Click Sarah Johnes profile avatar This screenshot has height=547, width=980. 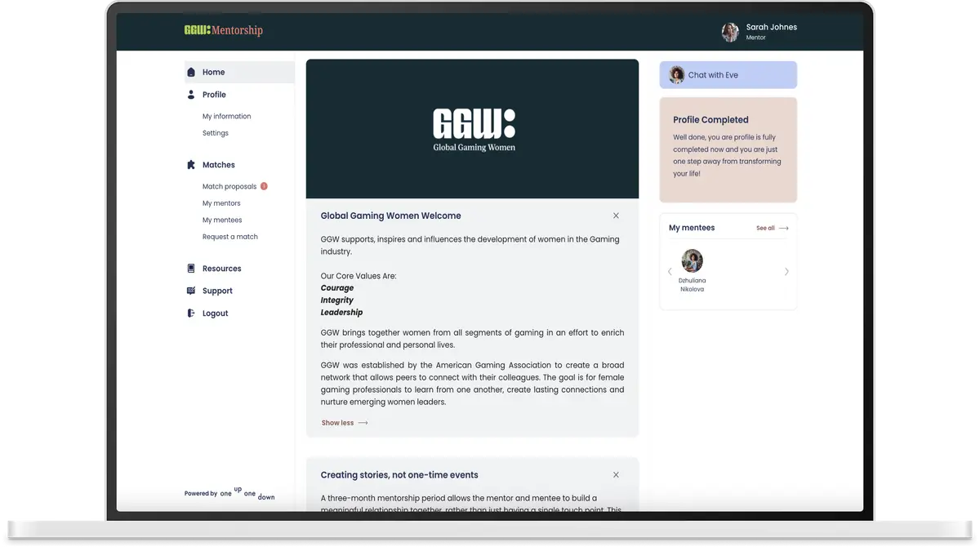(729, 32)
